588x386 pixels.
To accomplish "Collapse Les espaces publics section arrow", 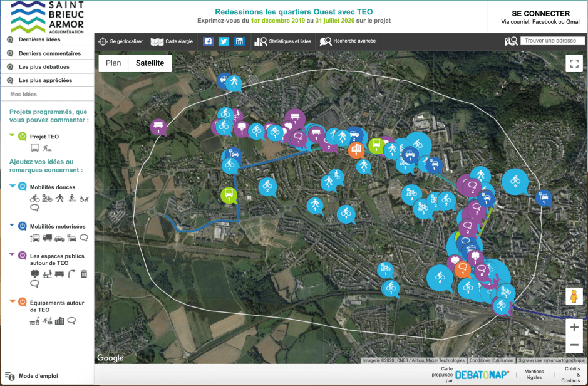I will tap(13, 254).
